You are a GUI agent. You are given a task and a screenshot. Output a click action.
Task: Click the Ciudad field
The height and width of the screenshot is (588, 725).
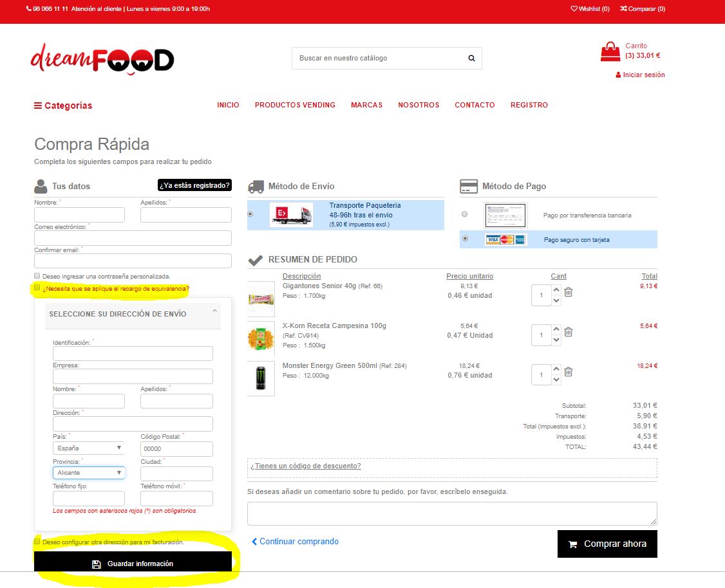(x=176, y=473)
